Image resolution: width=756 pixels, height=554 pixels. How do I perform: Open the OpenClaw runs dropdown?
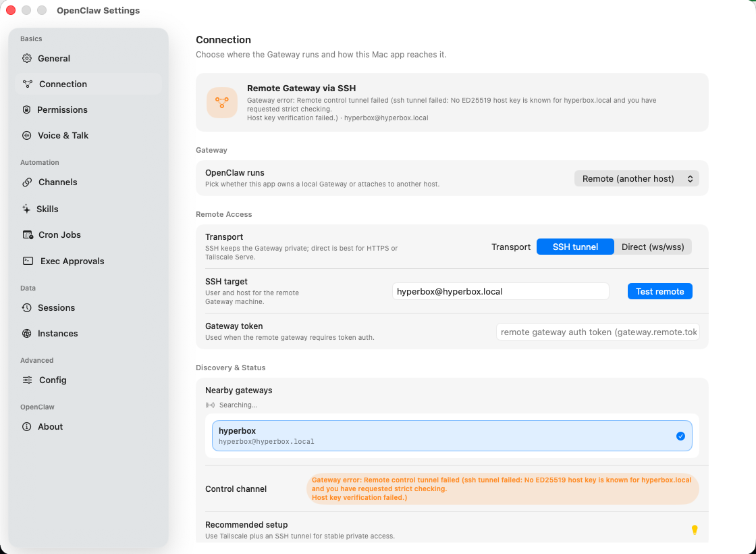pyautogui.click(x=637, y=178)
